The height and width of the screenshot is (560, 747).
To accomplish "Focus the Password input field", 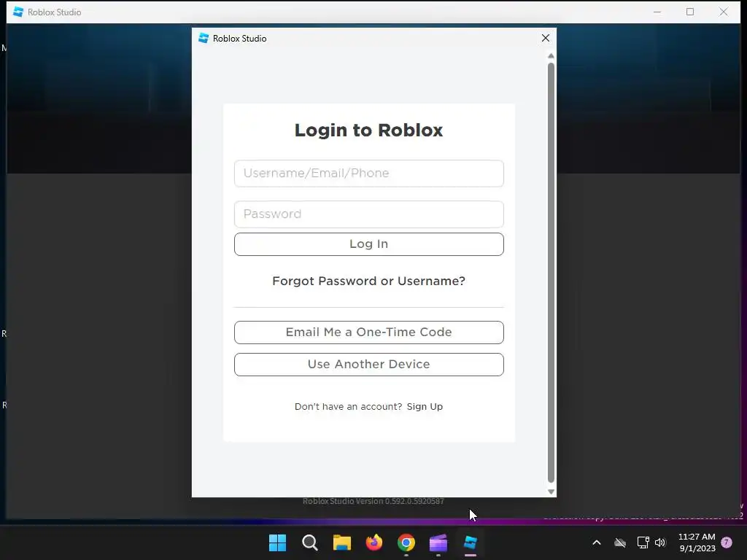I will point(368,214).
